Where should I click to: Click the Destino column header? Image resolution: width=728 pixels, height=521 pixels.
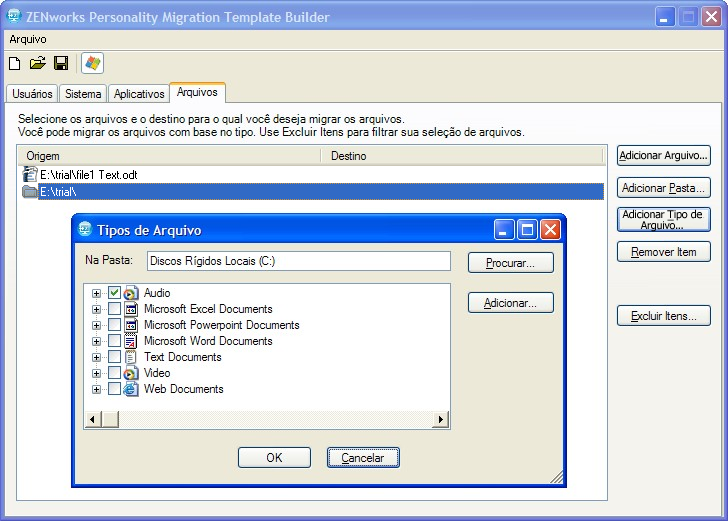point(462,156)
